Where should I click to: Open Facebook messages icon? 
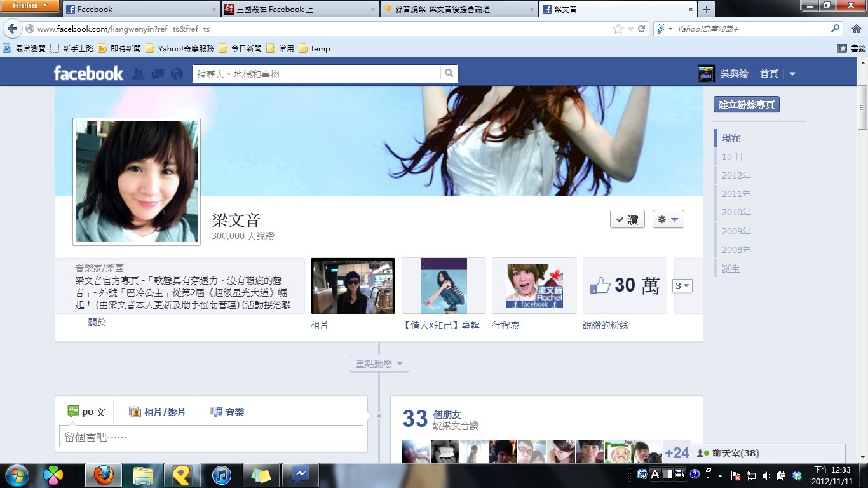158,74
